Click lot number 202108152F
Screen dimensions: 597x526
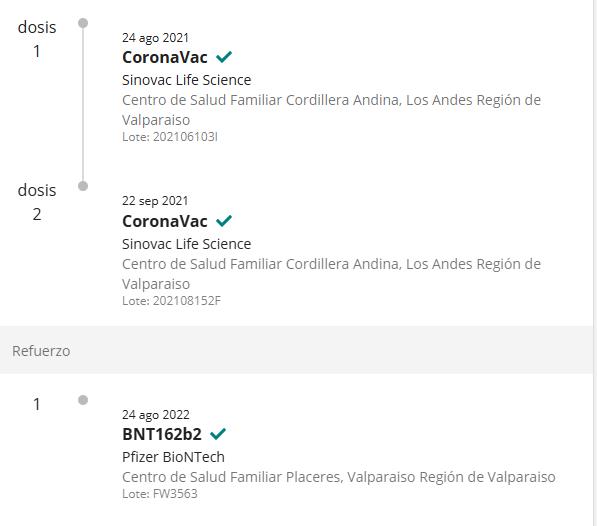[187, 301]
